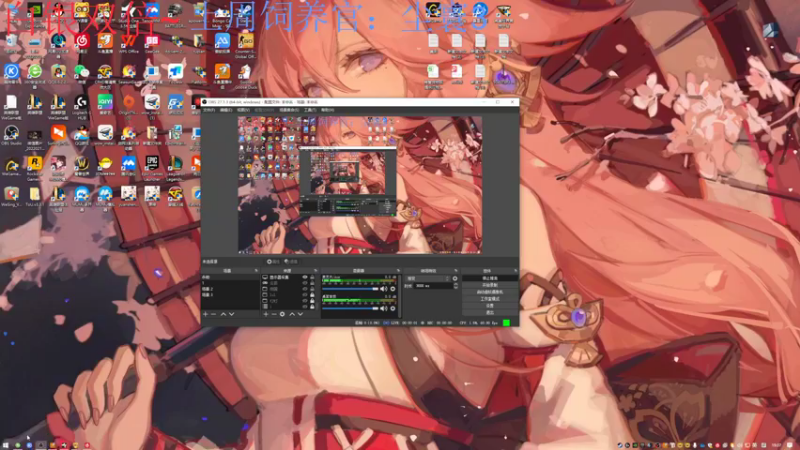Screen dimensions: 800x450
Task: Adjust the 桌面音频 volume slider
Action: [x=350, y=309]
